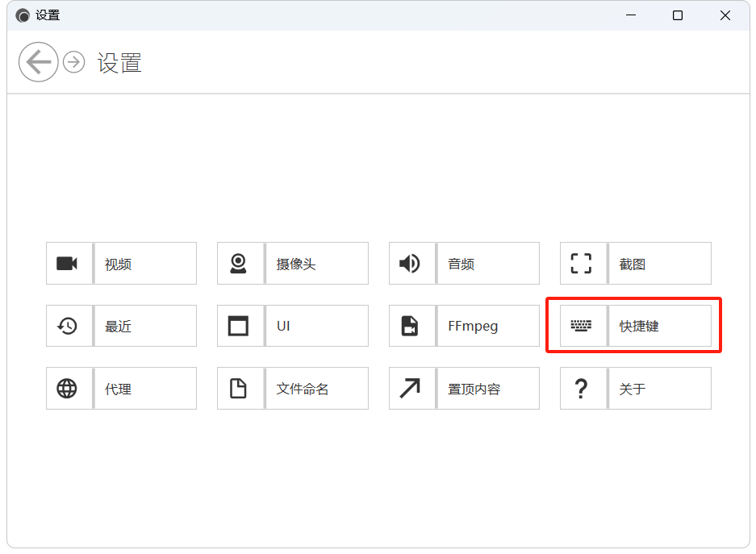This screenshot has width=756, height=554.
Task: Click the file naming document icon
Action: (238, 389)
